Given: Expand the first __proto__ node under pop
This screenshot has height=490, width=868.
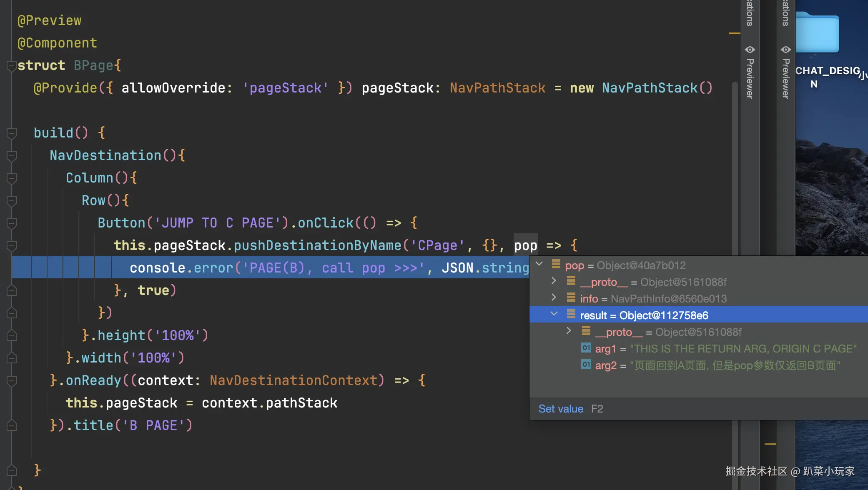Looking at the screenshot, I should click(554, 281).
